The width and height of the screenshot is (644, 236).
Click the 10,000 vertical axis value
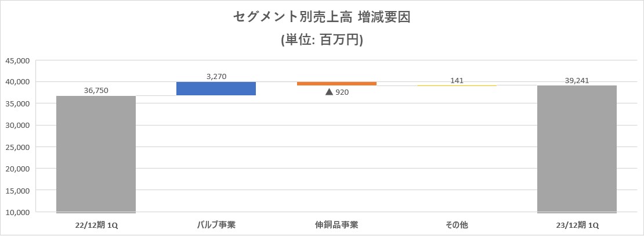pyautogui.click(x=17, y=212)
